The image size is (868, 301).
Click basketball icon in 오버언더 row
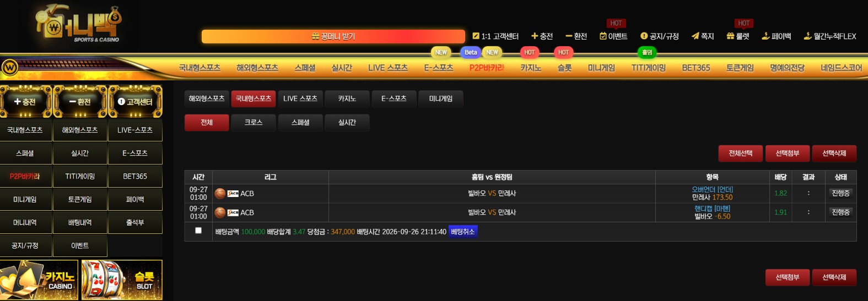(x=220, y=194)
